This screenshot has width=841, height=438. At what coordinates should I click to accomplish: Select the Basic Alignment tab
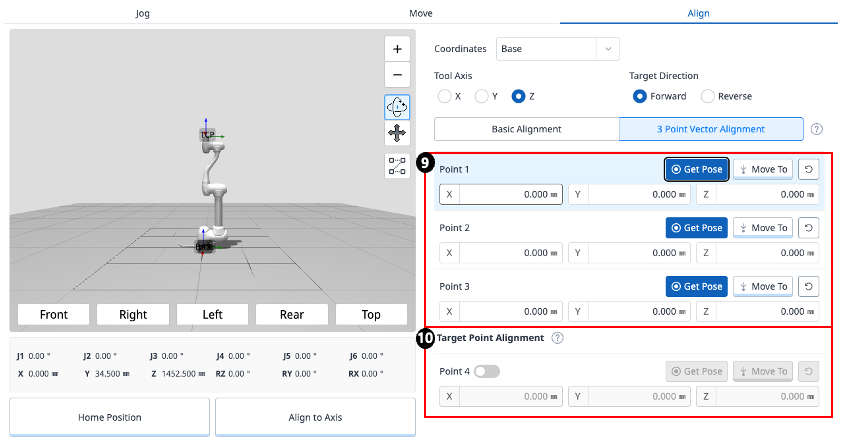[x=526, y=129]
